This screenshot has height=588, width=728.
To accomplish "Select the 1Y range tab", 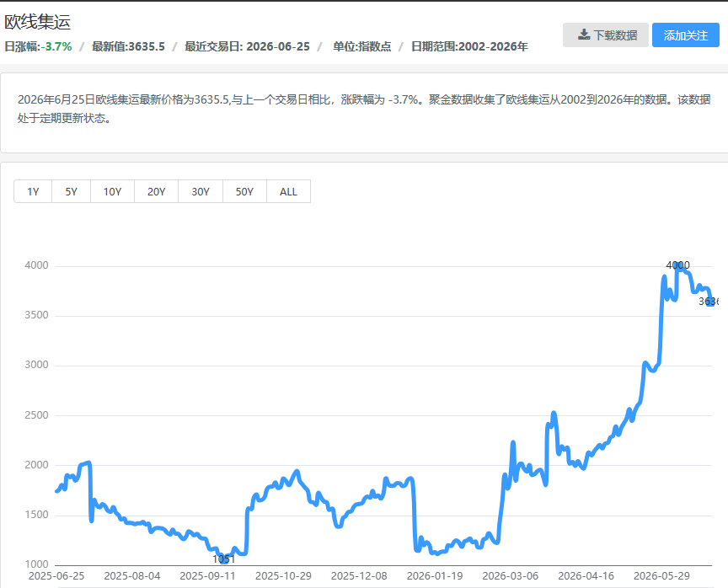I will pyautogui.click(x=33, y=191).
